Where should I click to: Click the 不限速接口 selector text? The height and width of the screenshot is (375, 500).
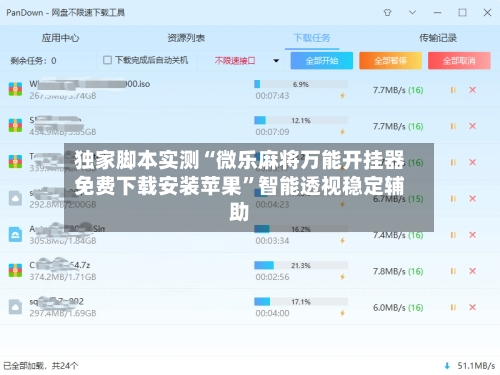[235, 61]
